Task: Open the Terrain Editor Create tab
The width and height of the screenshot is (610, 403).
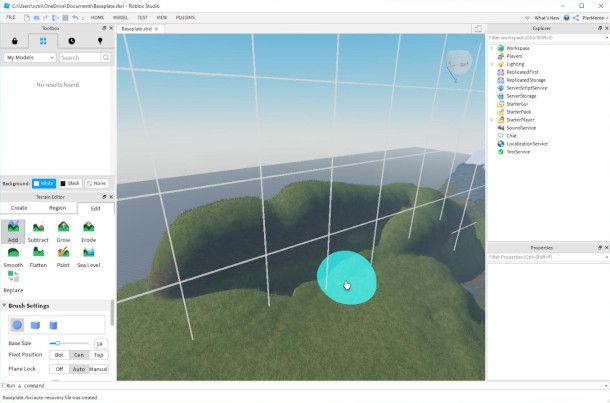Action: tap(19, 208)
